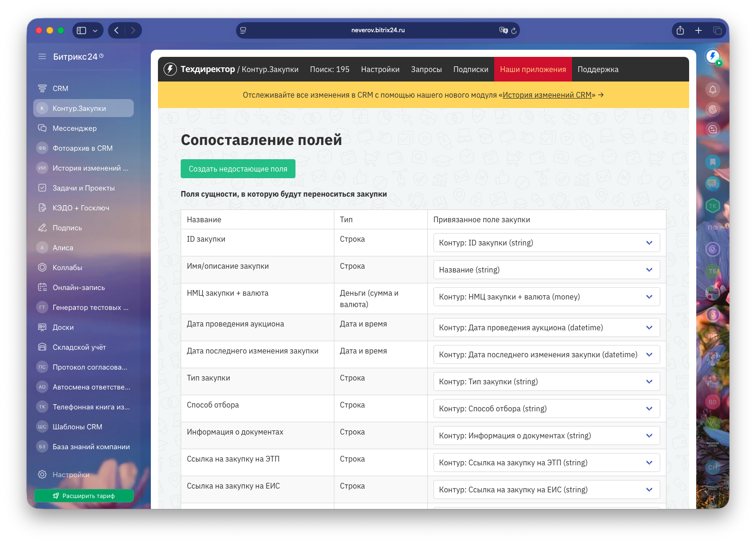Viewport: 756px width, 544px height.
Task: Switch to the Настройки tab
Action: pyautogui.click(x=380, y=69)
